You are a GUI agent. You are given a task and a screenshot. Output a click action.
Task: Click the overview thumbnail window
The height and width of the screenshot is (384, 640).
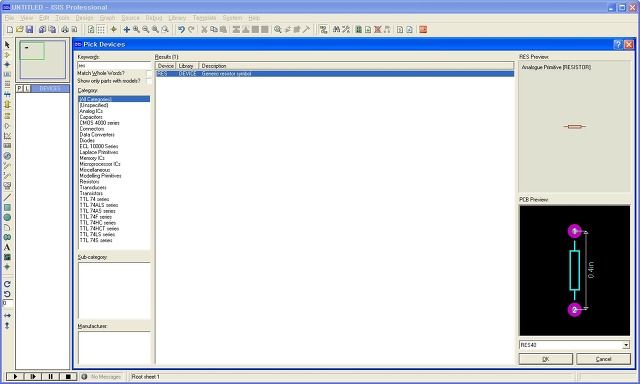(x=42, y=60)
